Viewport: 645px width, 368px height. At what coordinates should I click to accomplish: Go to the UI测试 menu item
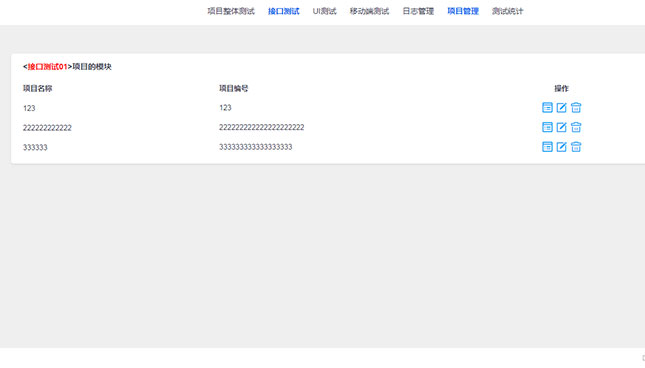(x=324, y=11)
